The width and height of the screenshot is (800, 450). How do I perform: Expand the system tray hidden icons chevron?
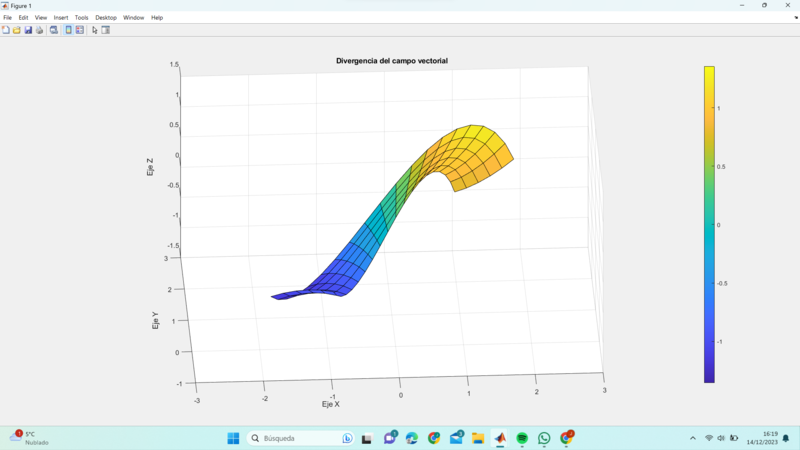(x=693, y=438)
